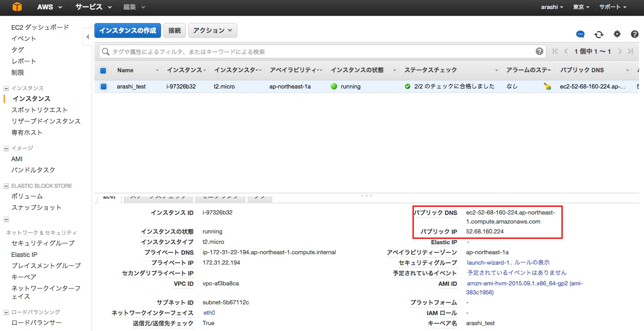Click the AWS orange cube logo
This screenshot has height=331, width=644.
[17, 7]
